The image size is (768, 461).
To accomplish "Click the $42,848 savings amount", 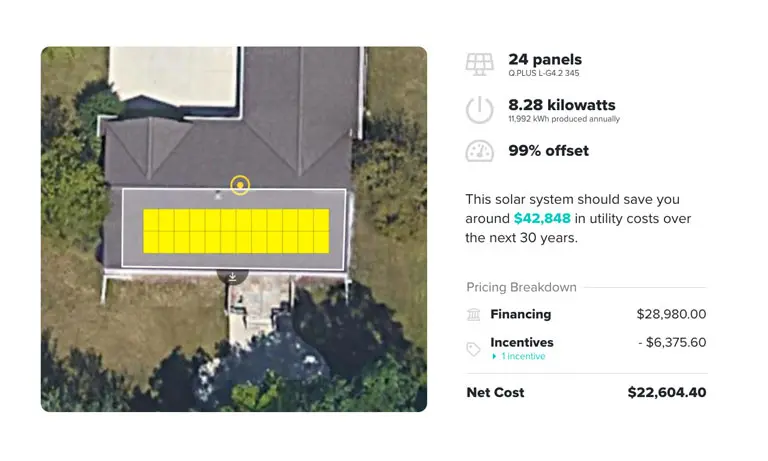I will pyautogui.click(x=542, y=218).
